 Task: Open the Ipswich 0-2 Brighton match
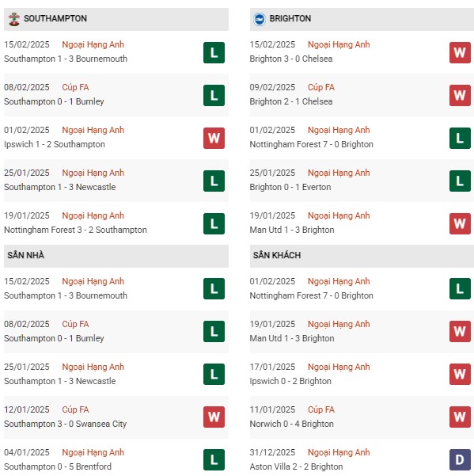290,381
